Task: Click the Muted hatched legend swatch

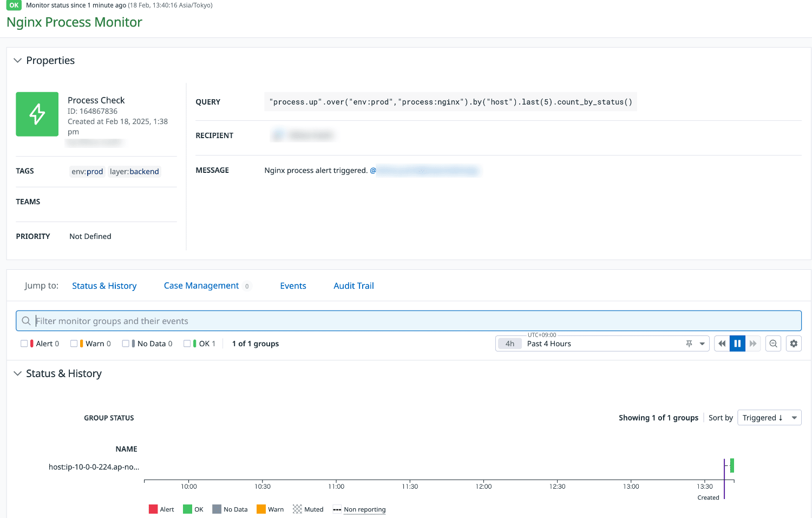Action: (297, 509)
